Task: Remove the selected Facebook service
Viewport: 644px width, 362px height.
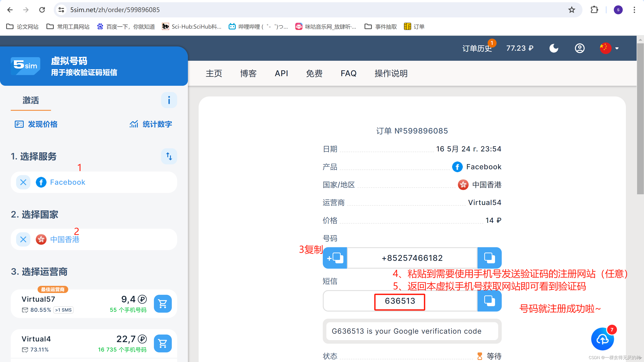Action: [x=23, y=182]
